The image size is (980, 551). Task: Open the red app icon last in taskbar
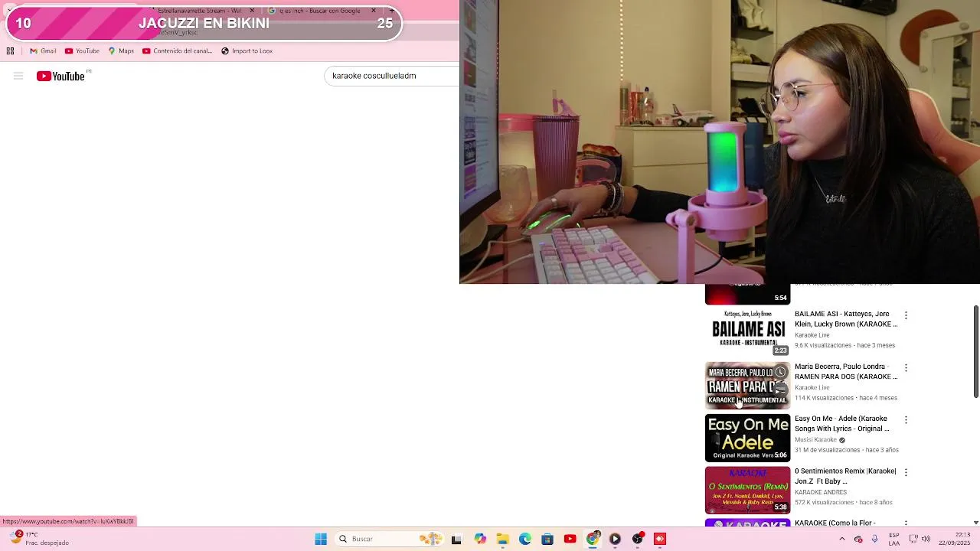[x=660, y=539]
